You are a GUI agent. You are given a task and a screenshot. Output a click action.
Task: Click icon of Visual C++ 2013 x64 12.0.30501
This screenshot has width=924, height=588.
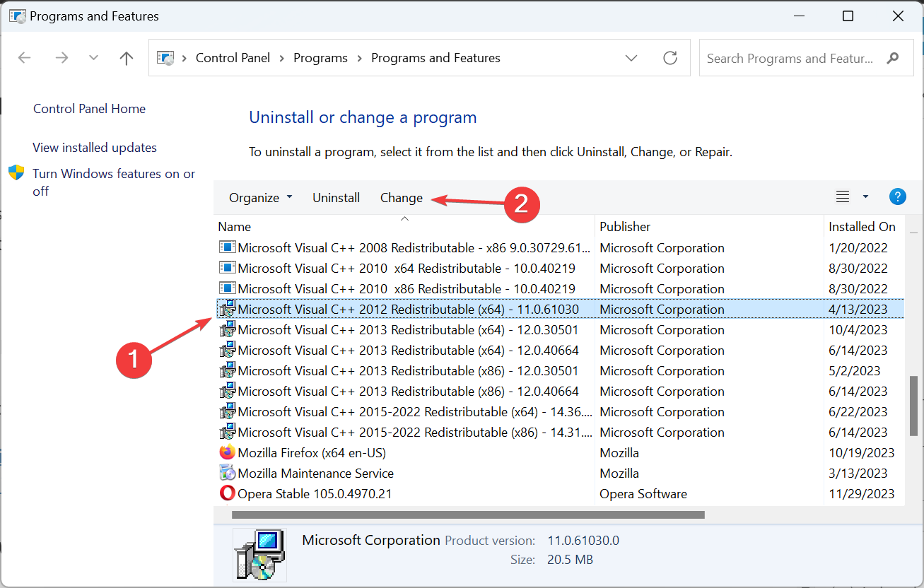tap(227, 330)
